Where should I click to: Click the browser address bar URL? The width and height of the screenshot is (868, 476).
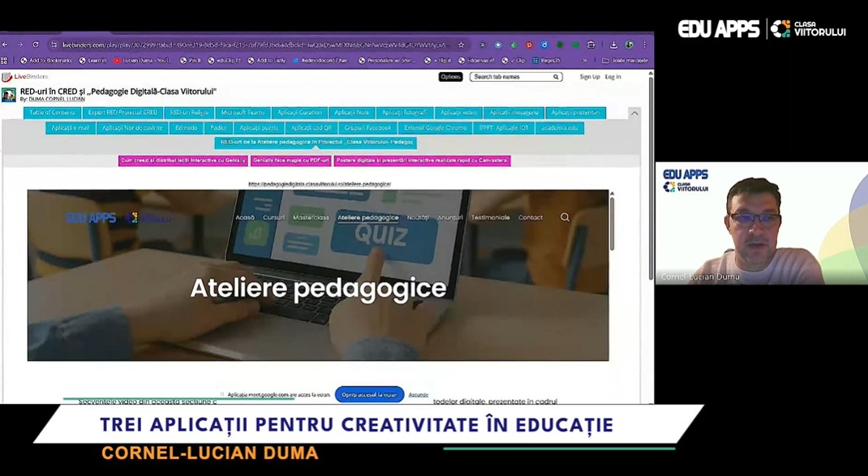click(256, 45)
